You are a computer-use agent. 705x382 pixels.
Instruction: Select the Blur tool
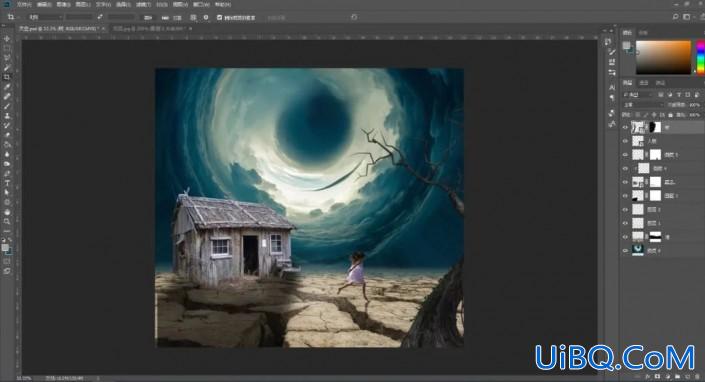[7, 154]
